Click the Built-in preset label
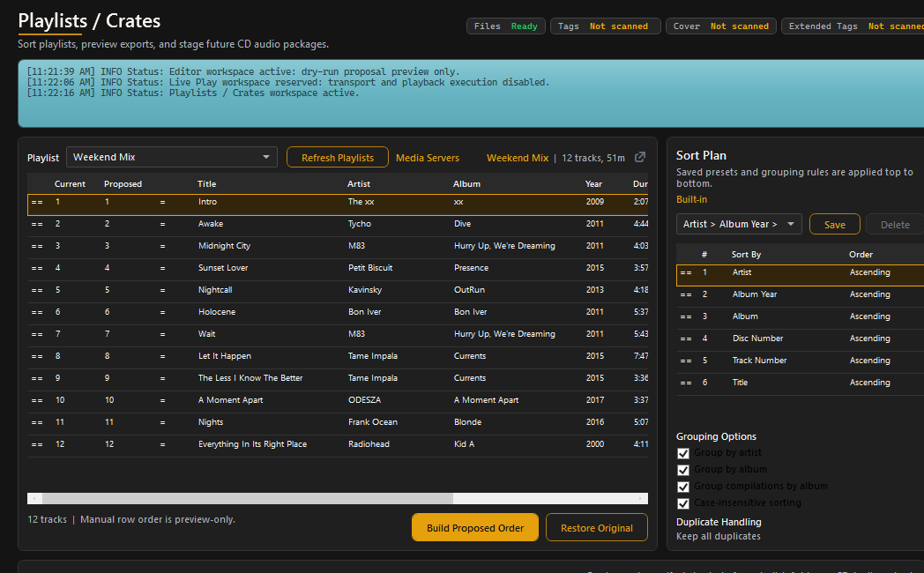924x573 pixels. coord(691,199)
